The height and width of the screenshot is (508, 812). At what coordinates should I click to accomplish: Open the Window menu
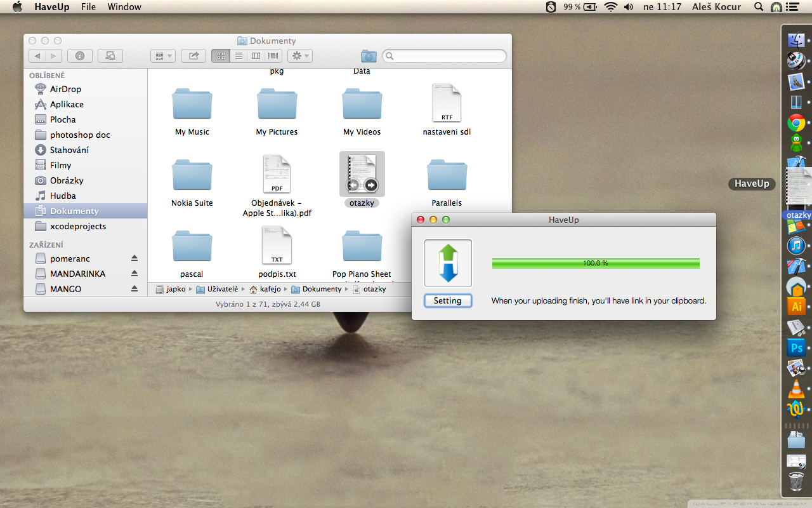pyautogui.click(x=124, y=7)
